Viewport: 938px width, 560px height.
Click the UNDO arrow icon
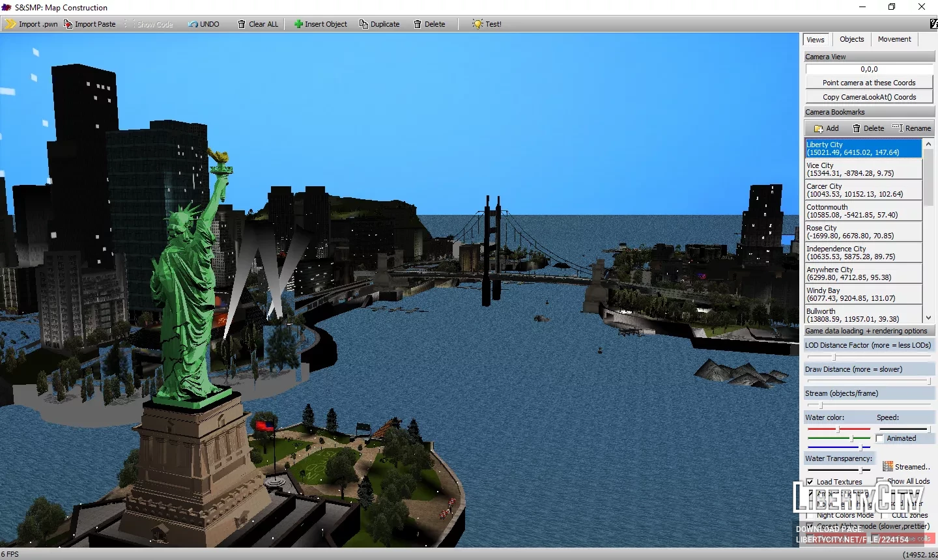coord(193,24)
